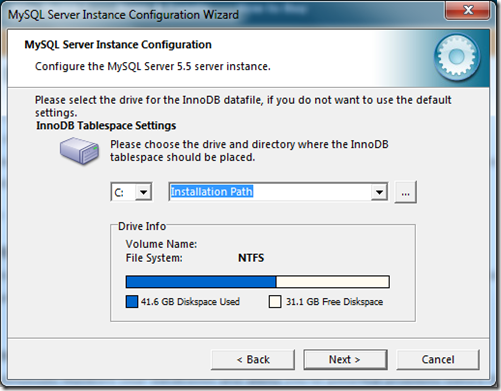Select the Installation Path text field
This screenshot has width=501, height=391.
(270, 192)
